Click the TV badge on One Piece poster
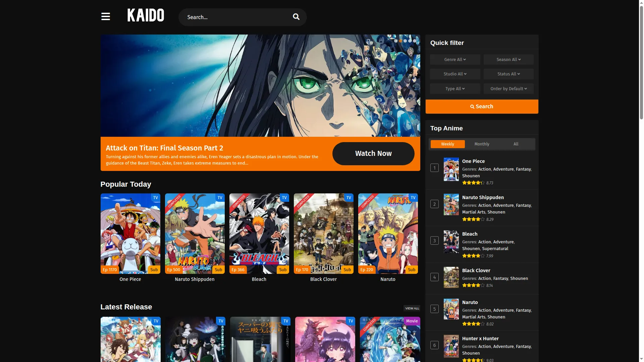Screen dimensions: 644x362 click(x=156, y=198)
